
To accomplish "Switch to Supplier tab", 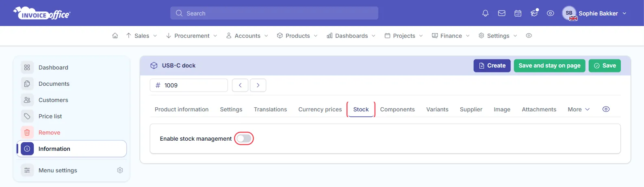I will [x=471, y=109].
